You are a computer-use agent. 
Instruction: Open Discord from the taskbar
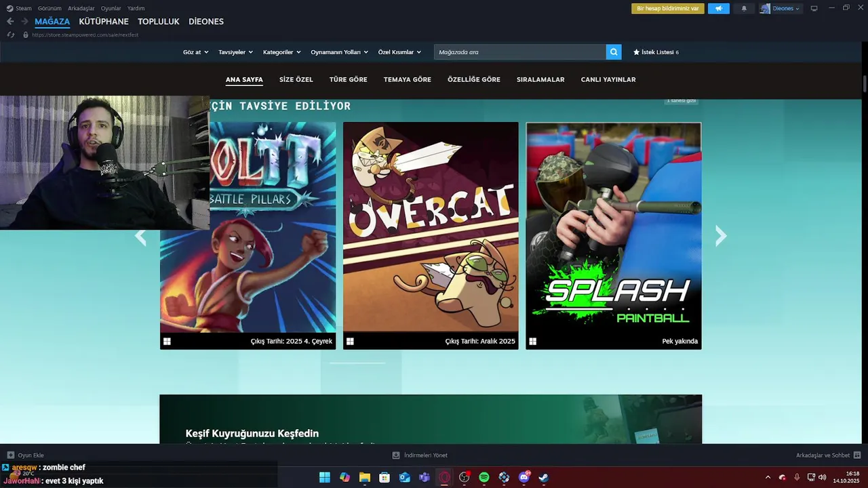524,477
